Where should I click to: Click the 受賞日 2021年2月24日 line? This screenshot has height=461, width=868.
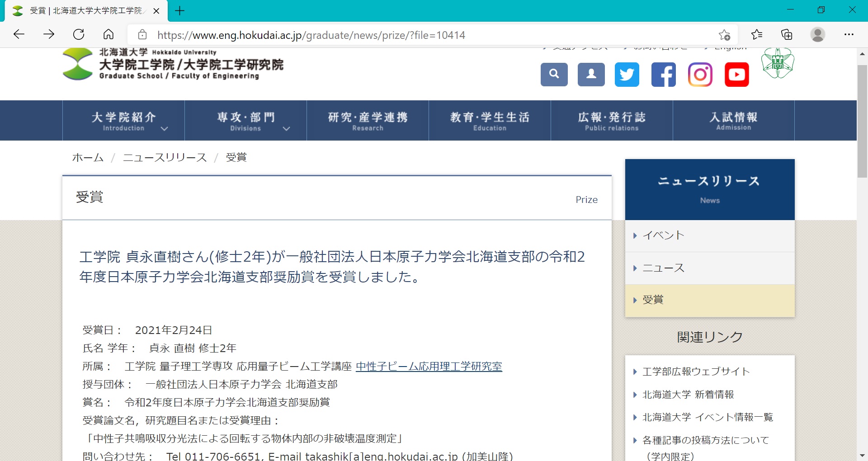[147, 330]
